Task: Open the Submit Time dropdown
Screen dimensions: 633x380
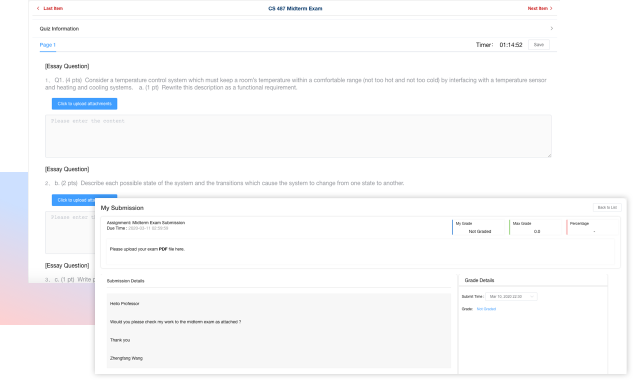Action: click(511, 297)
